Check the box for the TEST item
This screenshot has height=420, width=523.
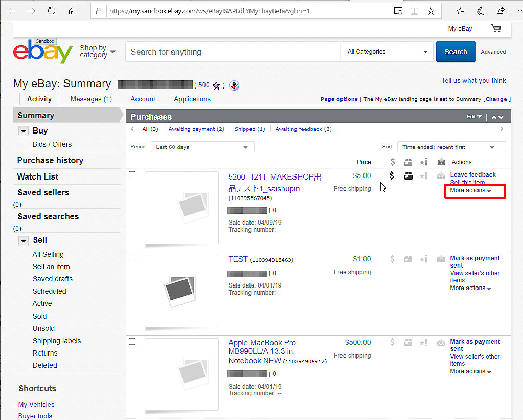point(132,258)
